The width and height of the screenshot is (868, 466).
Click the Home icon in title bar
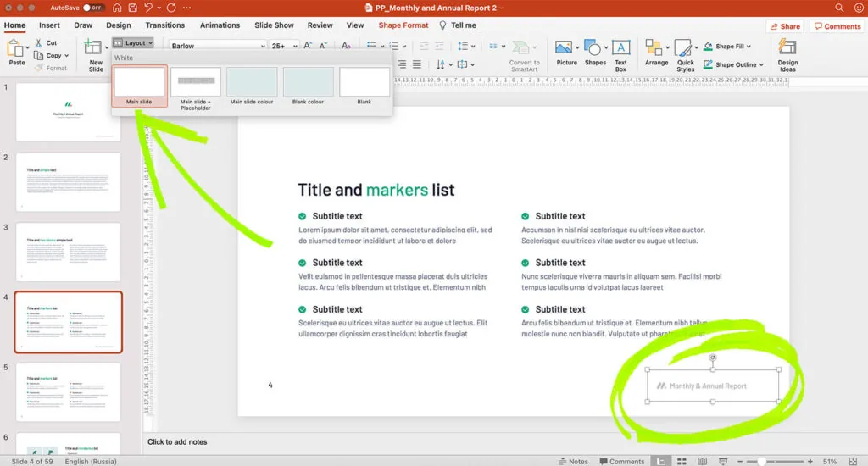pyautogui.click(x=117, y=8)
